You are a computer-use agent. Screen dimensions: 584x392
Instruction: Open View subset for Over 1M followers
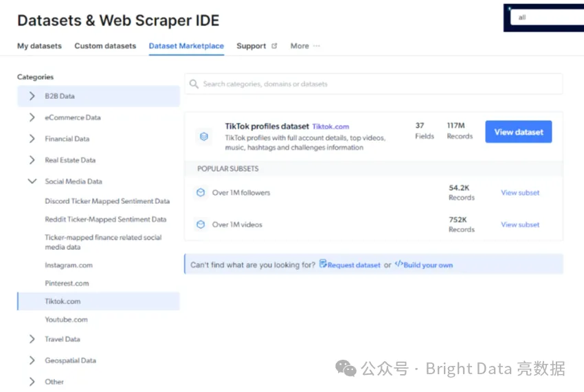[520, 193]
